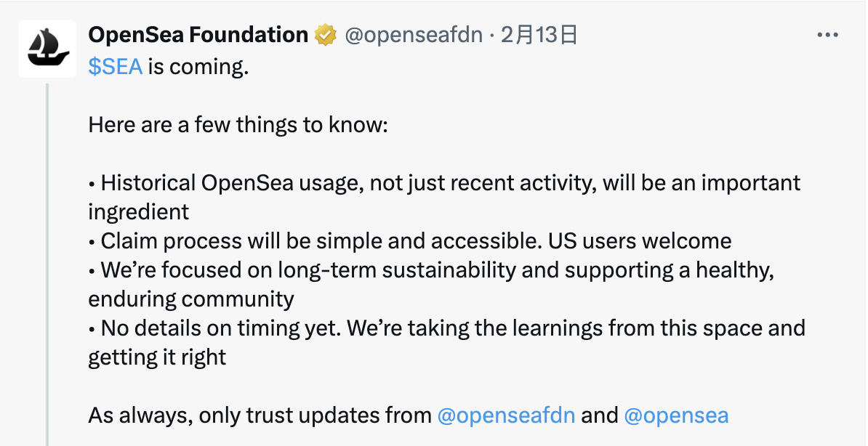868x446 pixels.
Task: Click the "enduring community" text line
Action: click(x=191, y=299)
